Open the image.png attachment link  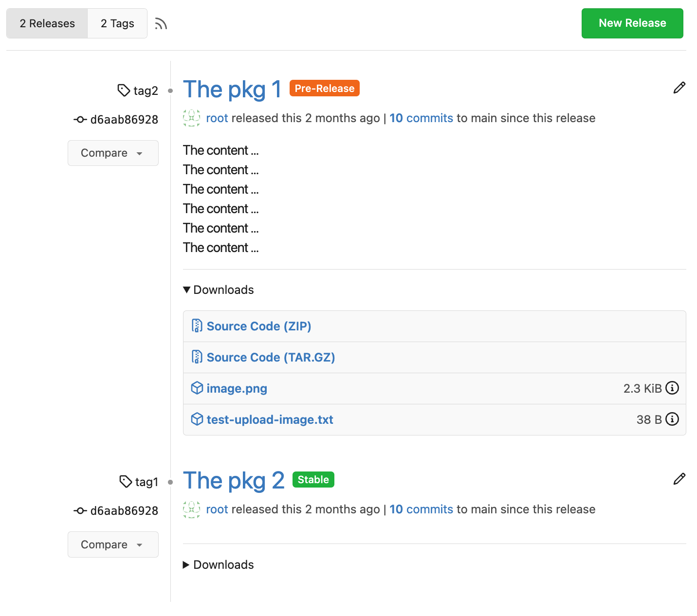[x=237, y=389]
